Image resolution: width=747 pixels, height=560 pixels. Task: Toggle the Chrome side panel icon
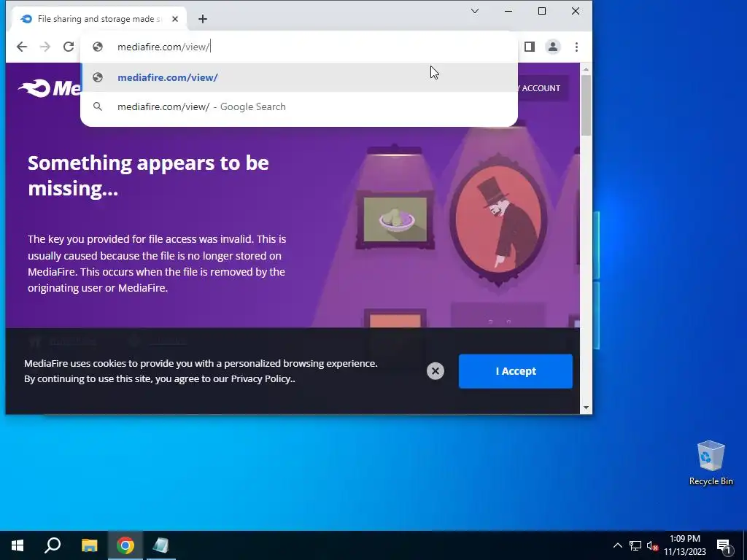(530, 47)
